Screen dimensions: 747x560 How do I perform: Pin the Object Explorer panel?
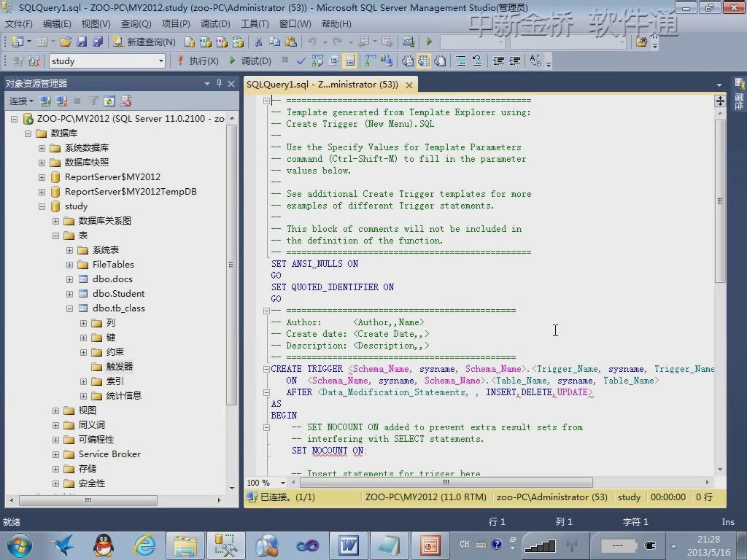tap(219, 83)
